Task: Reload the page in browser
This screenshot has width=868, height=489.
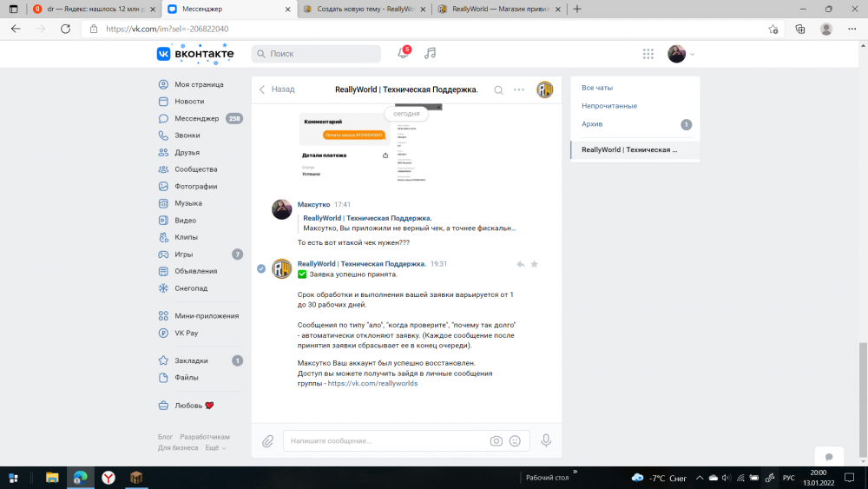Action: click(65, 29)
